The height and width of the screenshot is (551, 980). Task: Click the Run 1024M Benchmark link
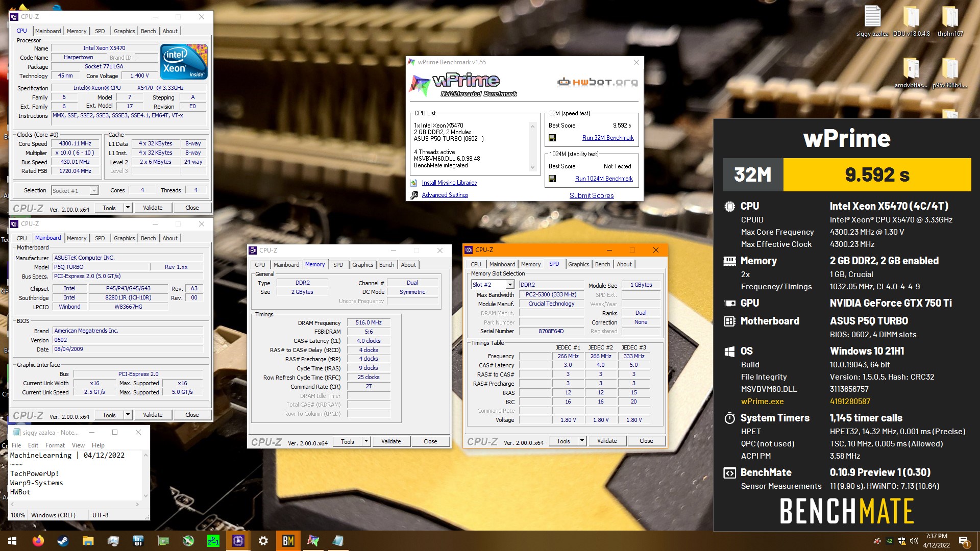coord(604,179)
